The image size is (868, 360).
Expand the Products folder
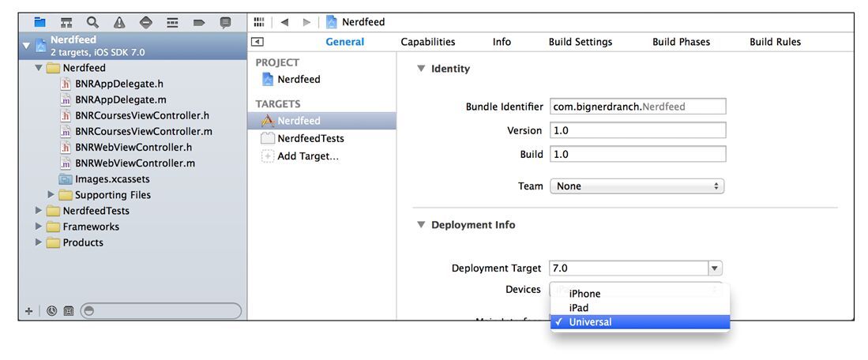[x=38, y=242]
